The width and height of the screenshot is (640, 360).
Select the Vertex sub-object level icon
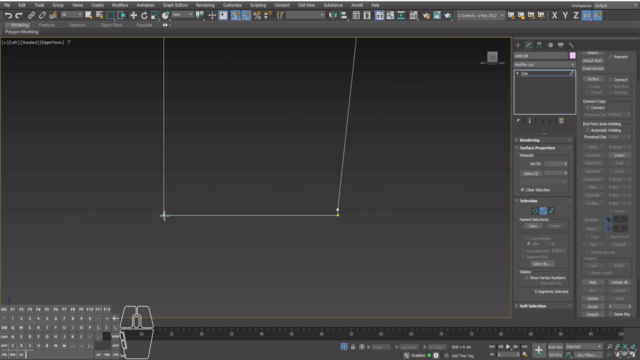(535, 211)
